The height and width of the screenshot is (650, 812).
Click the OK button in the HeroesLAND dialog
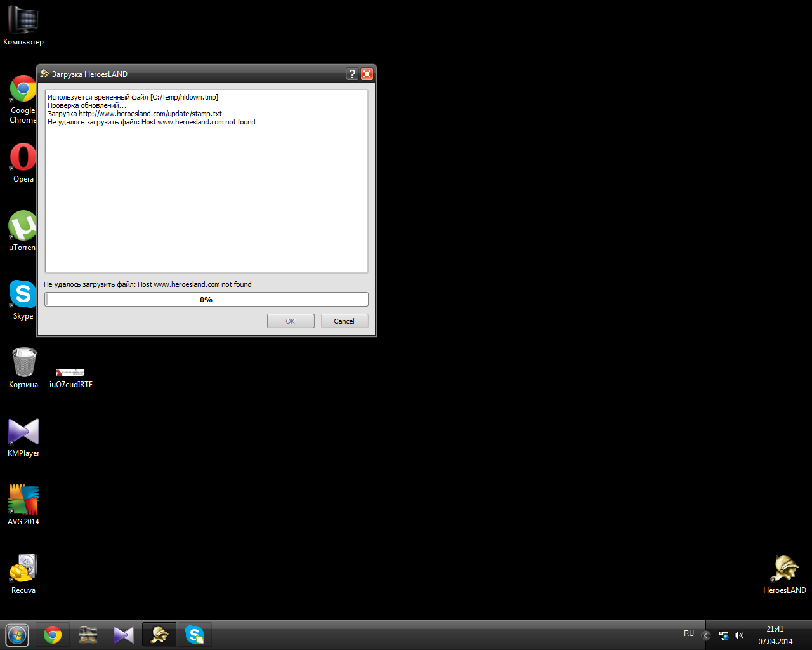click(x=291, y=321)
